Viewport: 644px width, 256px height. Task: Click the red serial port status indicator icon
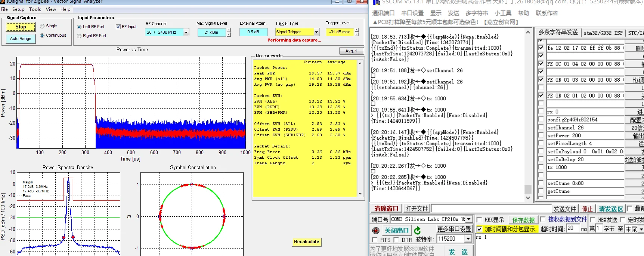pos(376,231)
